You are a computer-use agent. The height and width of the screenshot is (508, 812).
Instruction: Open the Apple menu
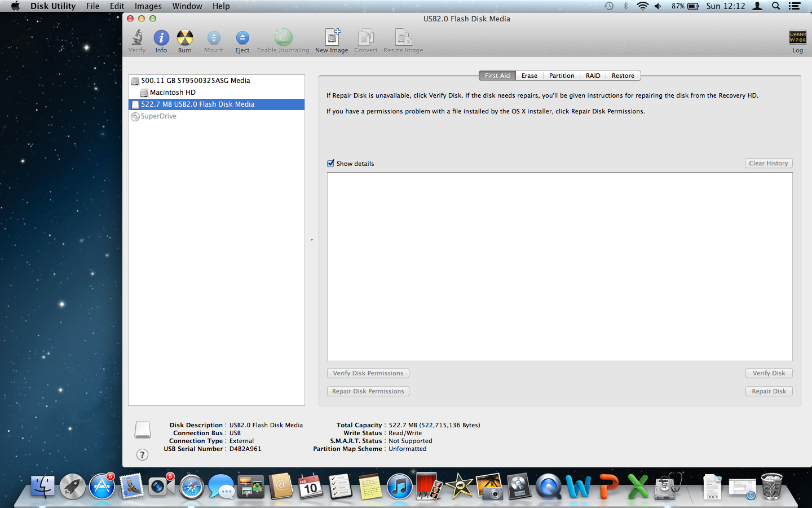tap(15, 6)
